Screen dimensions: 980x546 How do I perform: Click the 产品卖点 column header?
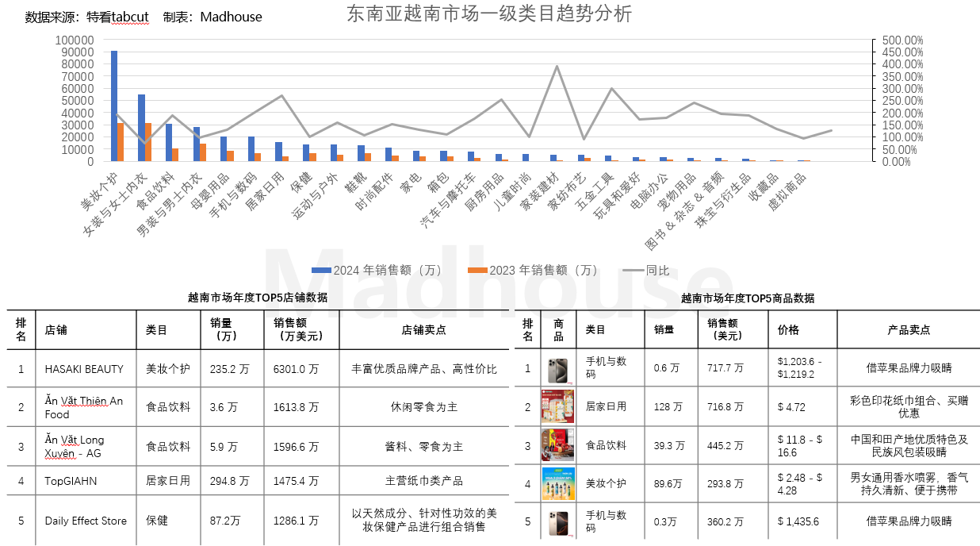(909, 329)
